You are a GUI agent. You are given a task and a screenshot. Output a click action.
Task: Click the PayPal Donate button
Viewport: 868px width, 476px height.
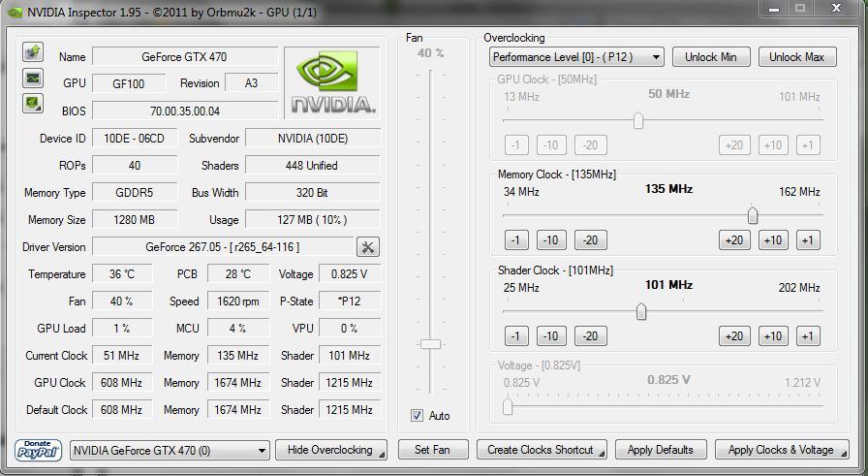(x=38, y=450)
